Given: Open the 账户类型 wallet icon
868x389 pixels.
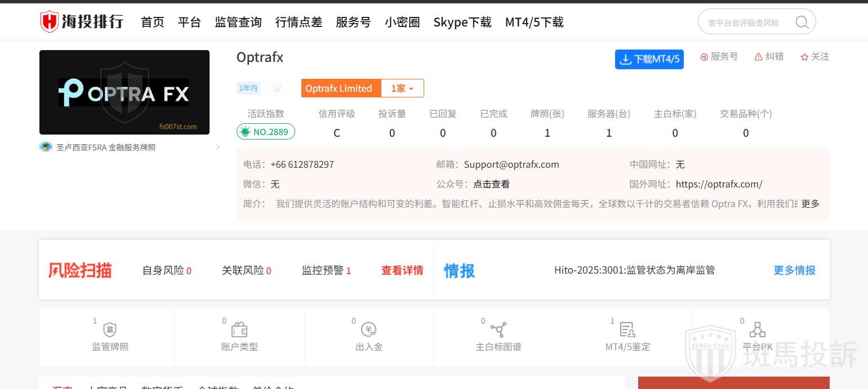Looking at the screenshot, I should click(239, 330).
